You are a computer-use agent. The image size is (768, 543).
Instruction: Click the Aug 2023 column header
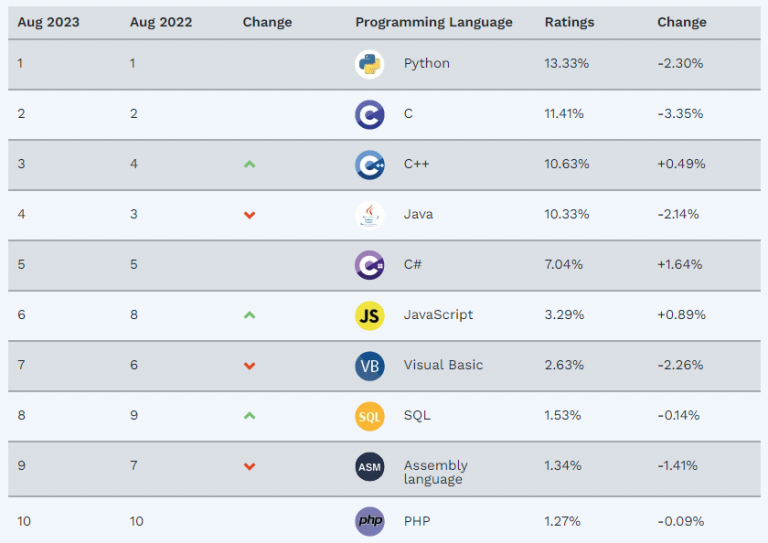[48, 22]
